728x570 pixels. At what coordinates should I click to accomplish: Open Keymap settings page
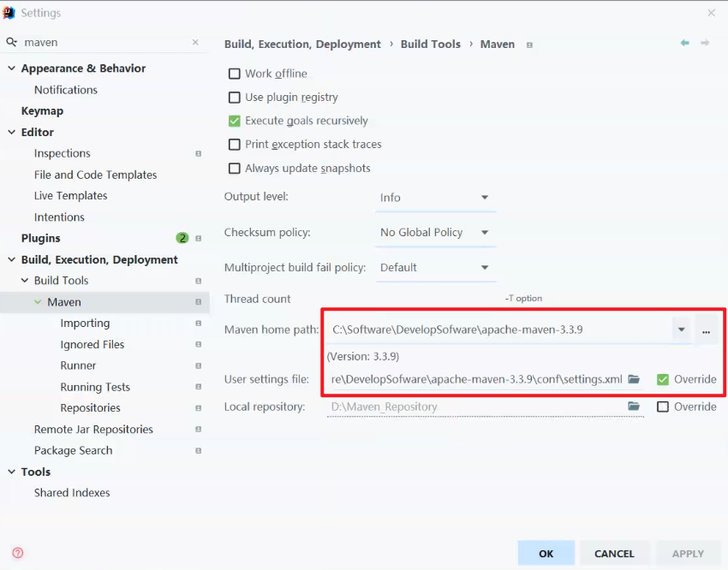pyautogui.click(x=42, y=111)
